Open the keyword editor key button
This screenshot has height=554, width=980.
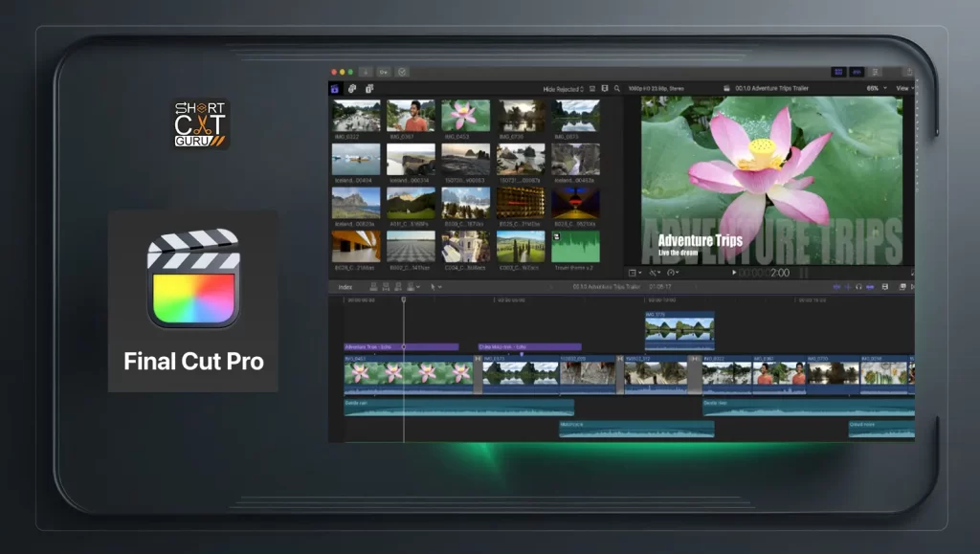point(384,72)
